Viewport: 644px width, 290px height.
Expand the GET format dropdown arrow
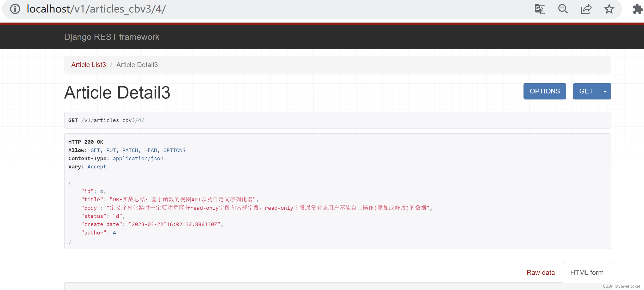click(605, 91)
